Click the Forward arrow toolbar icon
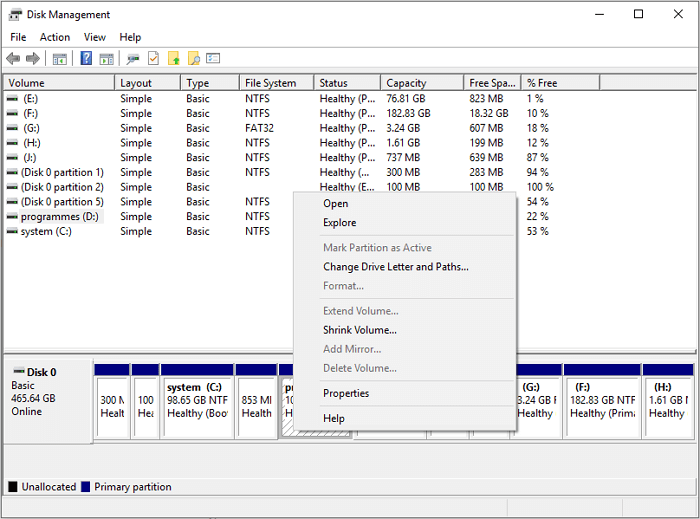 click(32, 59)
